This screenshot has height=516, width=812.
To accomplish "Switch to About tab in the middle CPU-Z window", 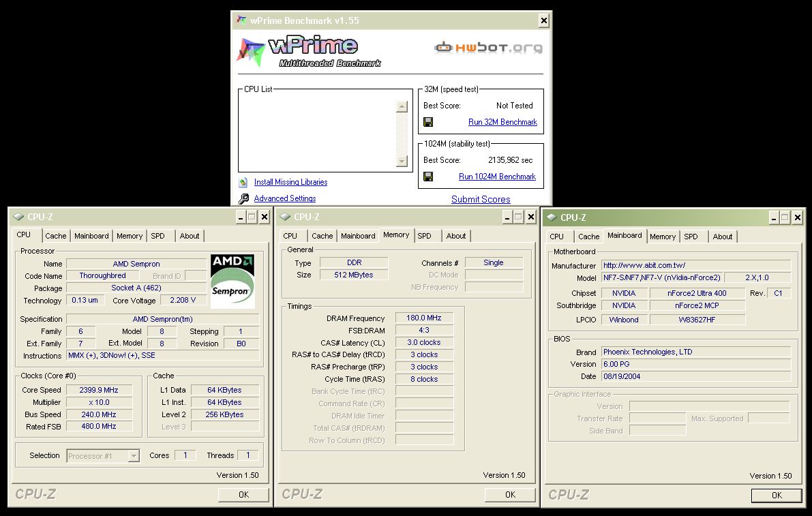I will pyautogui.click(x=456, y=236).
